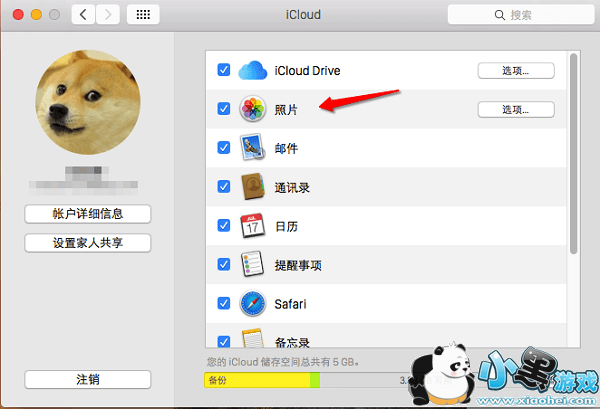Image resolution: width=600 pixels, height=409 pixels.
Task: Click the Contacts (通讯录) book icon
Action: tap(253, 187)
